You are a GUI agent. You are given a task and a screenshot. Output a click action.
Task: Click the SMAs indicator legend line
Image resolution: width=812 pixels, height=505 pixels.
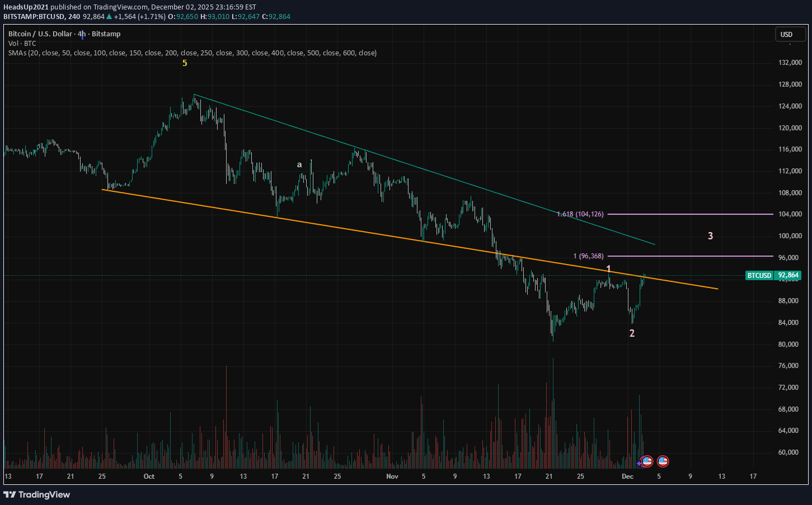[192, 53]
